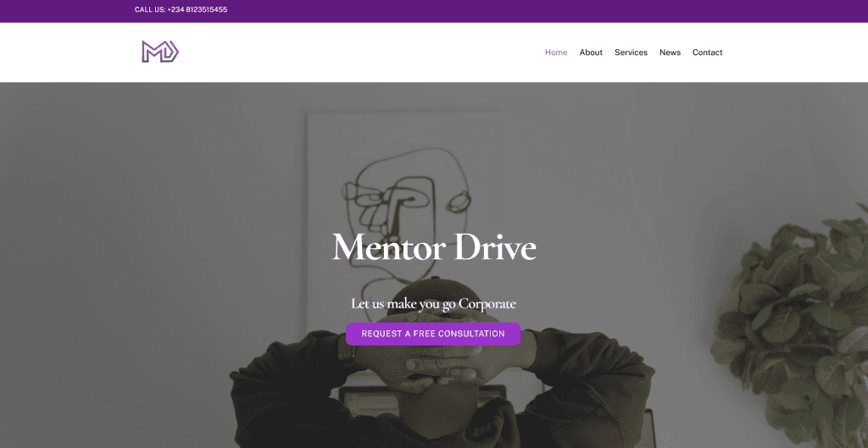Click the Let us make you go Corporate tagline
868x448 pixels.
point(433,304)
